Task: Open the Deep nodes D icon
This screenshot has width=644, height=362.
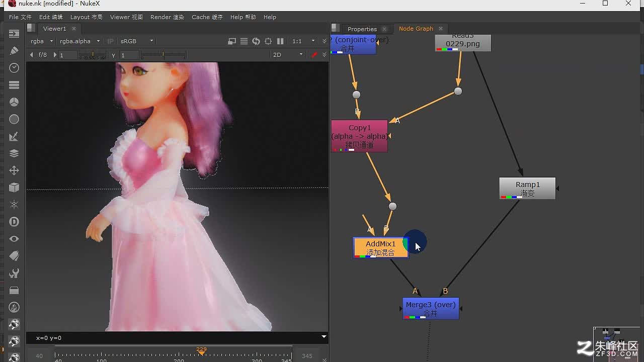Action: pos(14,222)
